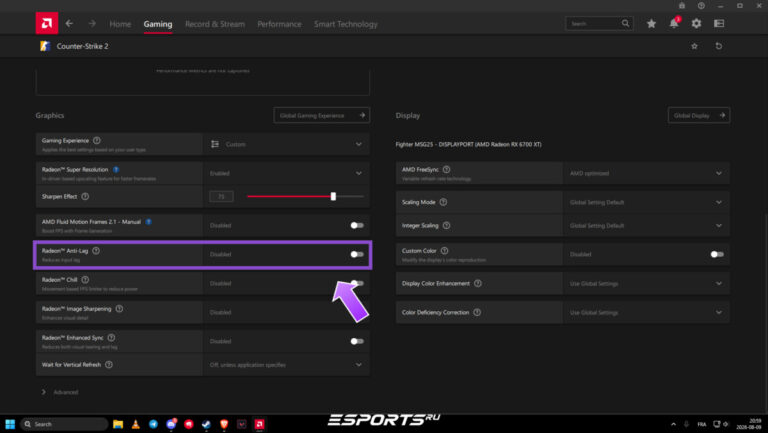Favorite Counter-Strike 2 profile star
The width and height of the screenshot is (768, 433).
click(x=694, y=46)
